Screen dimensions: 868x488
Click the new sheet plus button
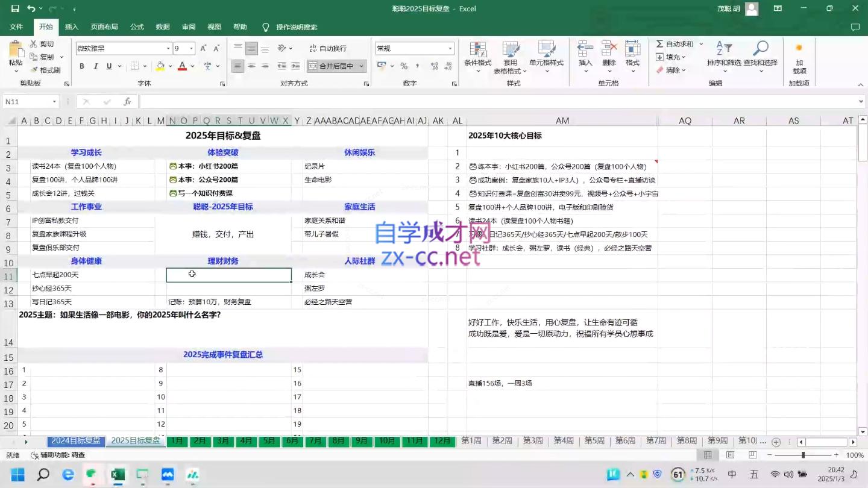coord(776,442)
